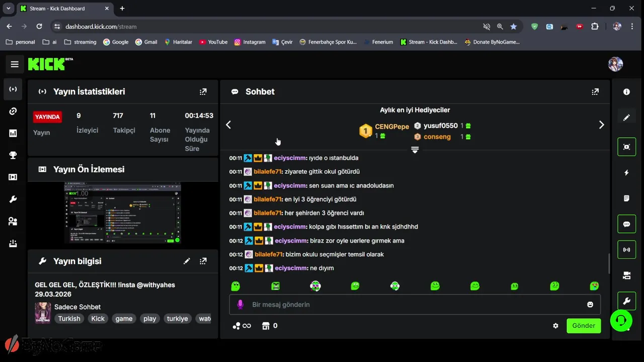Select the turkiye tag
Screen dimensions: 644x362
pos(177,319)
